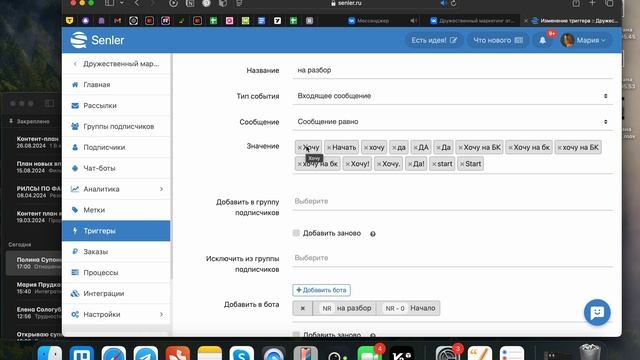
Task: Go to Группы подписчиков
Action: (116, 126)
